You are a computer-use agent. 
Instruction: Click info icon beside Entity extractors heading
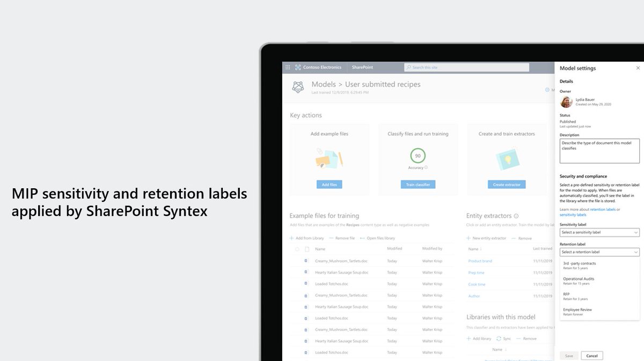(516, 216)
